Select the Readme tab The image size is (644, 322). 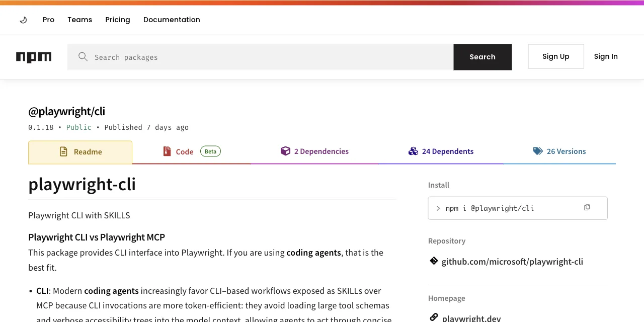(x=80, y=152)
